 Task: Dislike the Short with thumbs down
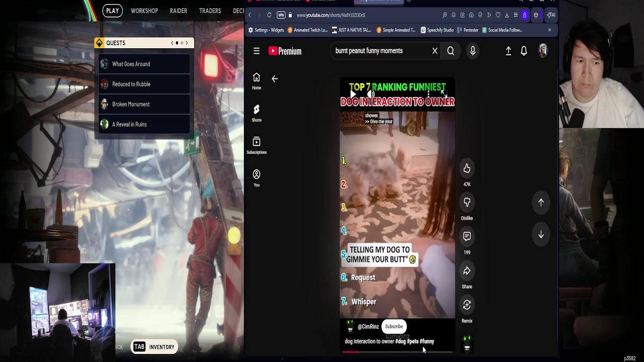(x=467, y=202)
